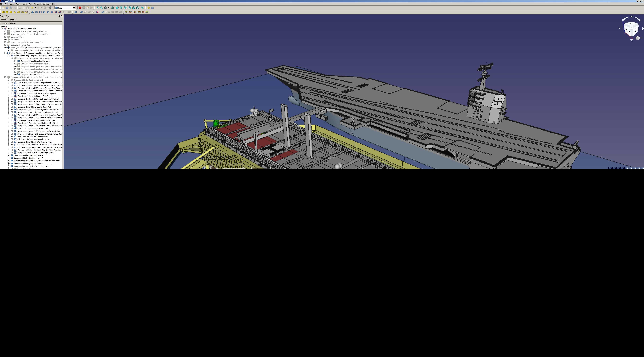Click the Check Geometry icon
This screenshot has height=357, width=644.
109,12
